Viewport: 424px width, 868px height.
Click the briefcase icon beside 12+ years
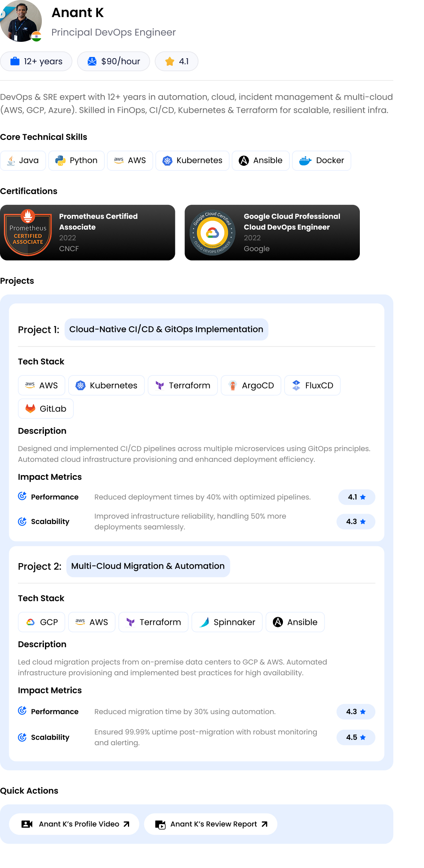tap(15, 61)
